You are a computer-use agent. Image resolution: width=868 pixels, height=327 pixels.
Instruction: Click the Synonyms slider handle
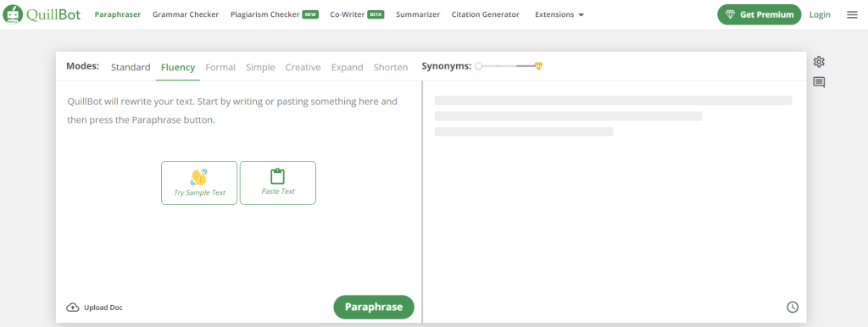[x=479, y=66]
